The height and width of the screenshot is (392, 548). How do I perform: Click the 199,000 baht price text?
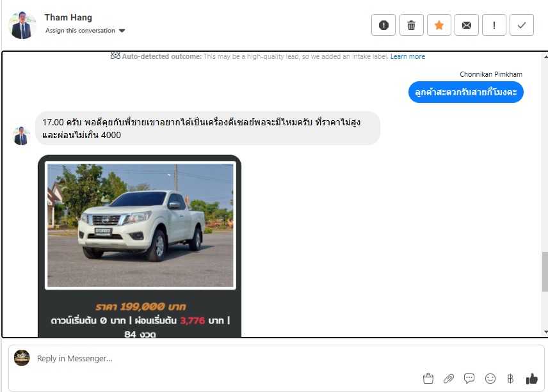pyautogui.click(x=140, y=307)
